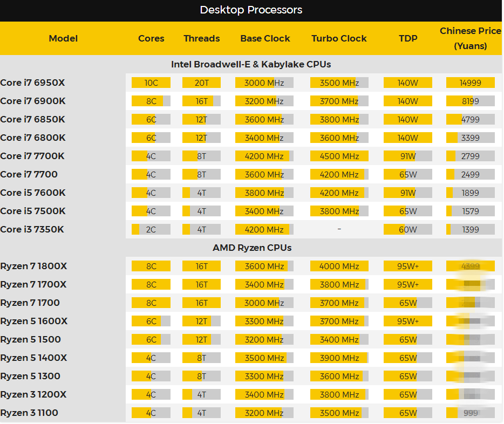The width and height of the screenshot is (504, 424).
Task: Click the Ryzen 3 1100 row label
Action: 29,413
